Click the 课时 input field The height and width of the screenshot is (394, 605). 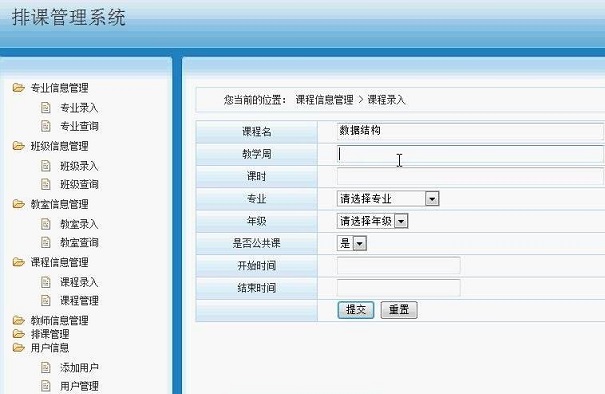[x=470, y=176]
